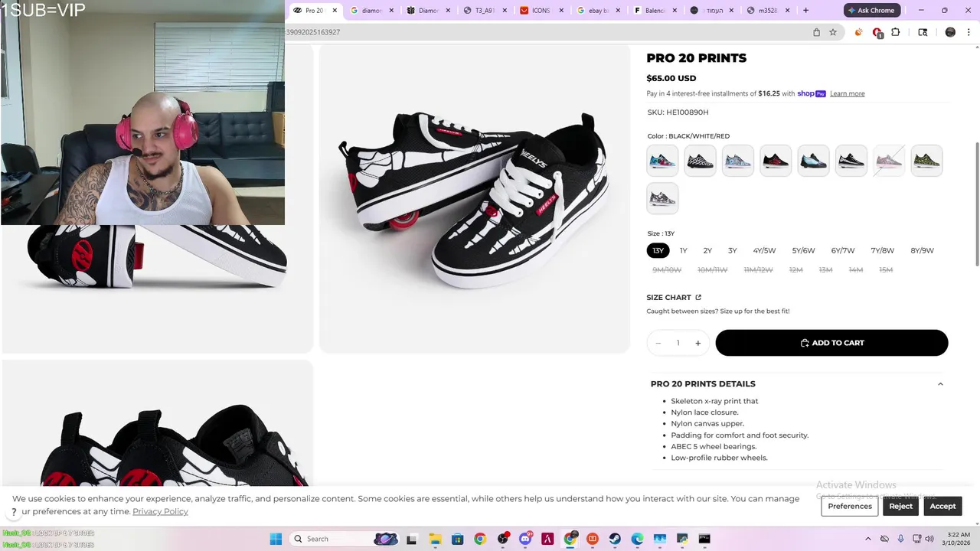The height and width of the screenshot is (551, 980).
Task: Select size 4Y/5W
Action: point(764,250)
